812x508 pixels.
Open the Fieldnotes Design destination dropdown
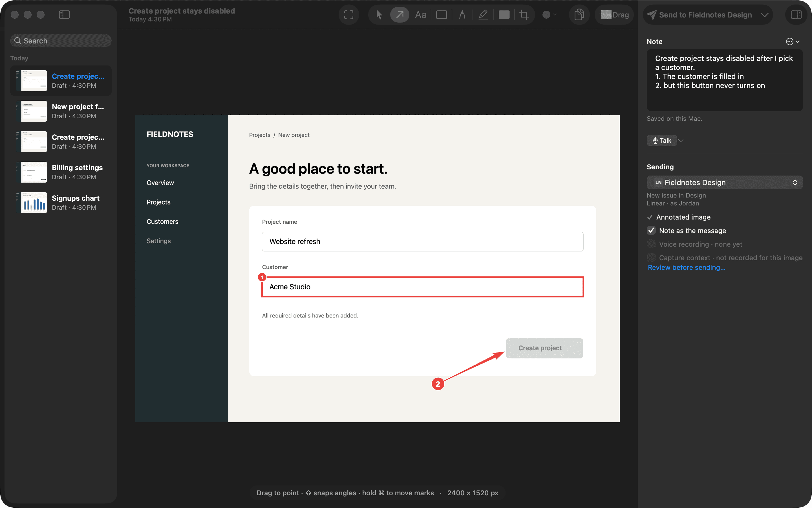click(724, 182)
